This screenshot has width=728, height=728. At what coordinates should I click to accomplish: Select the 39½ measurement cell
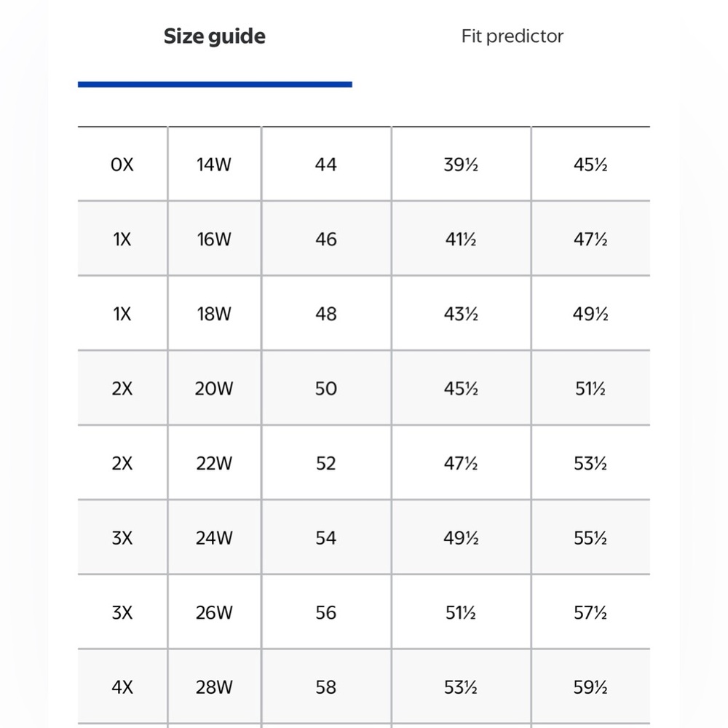click(461, 165)
